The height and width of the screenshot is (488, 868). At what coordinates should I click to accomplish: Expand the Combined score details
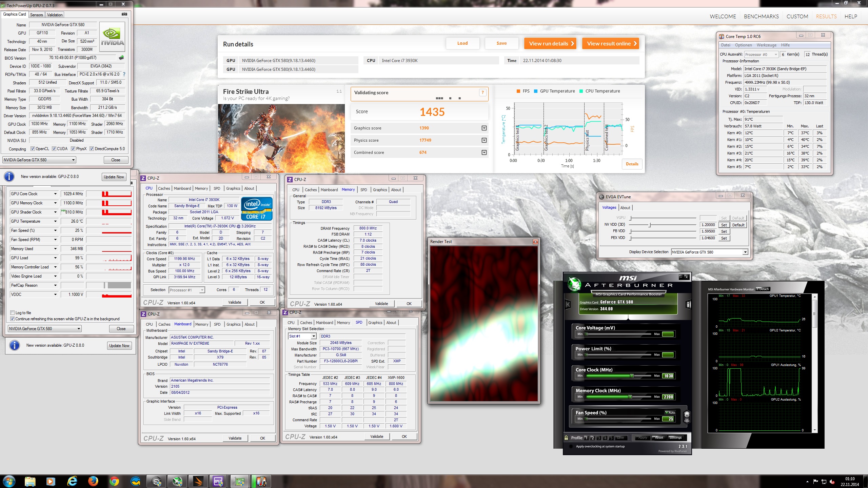pyautogui.click(x=484, y=152)
